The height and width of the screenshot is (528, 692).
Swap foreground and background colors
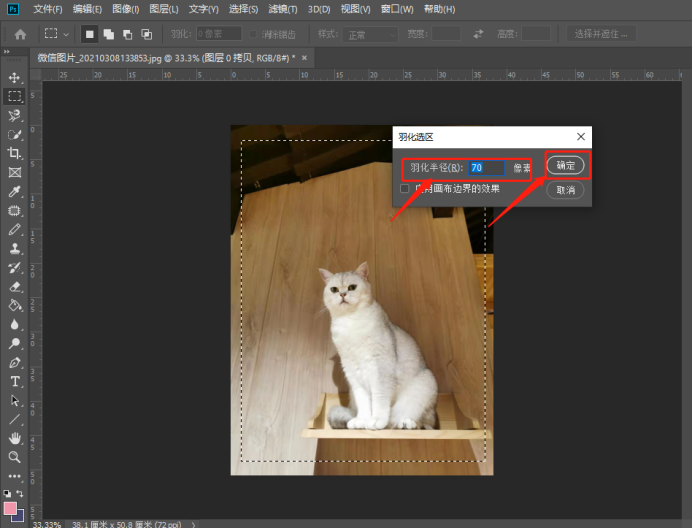20,493
